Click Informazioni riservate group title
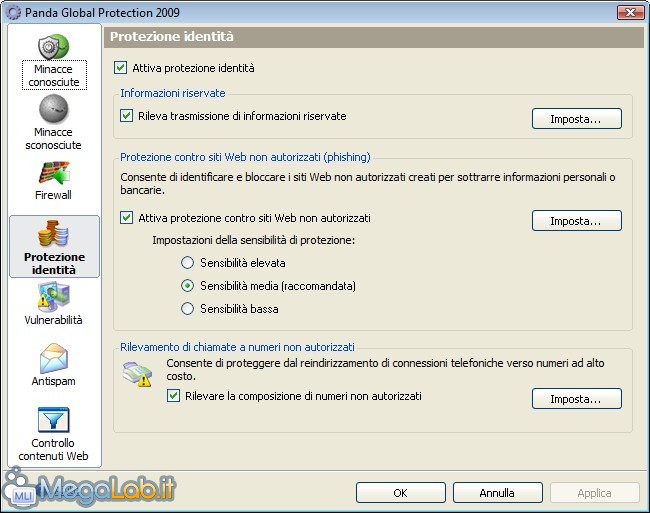 [x=173, y=93]
